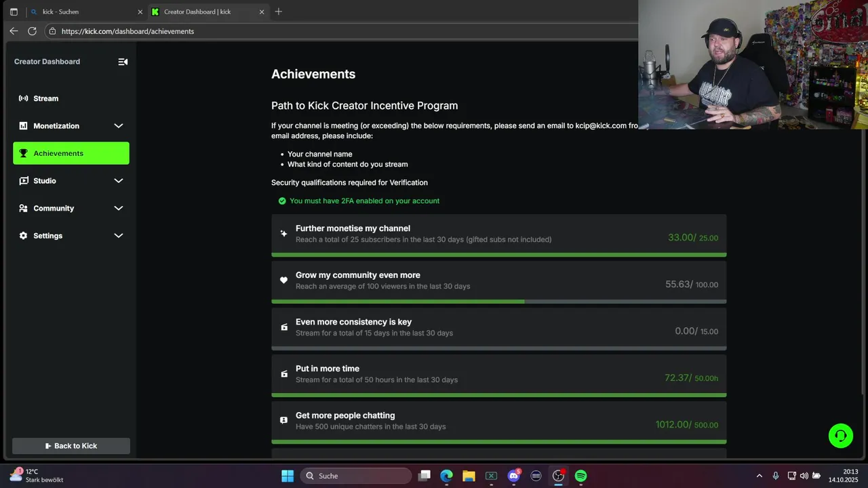
Task: Expand the Settings chevron
Action: coord(119,236)
